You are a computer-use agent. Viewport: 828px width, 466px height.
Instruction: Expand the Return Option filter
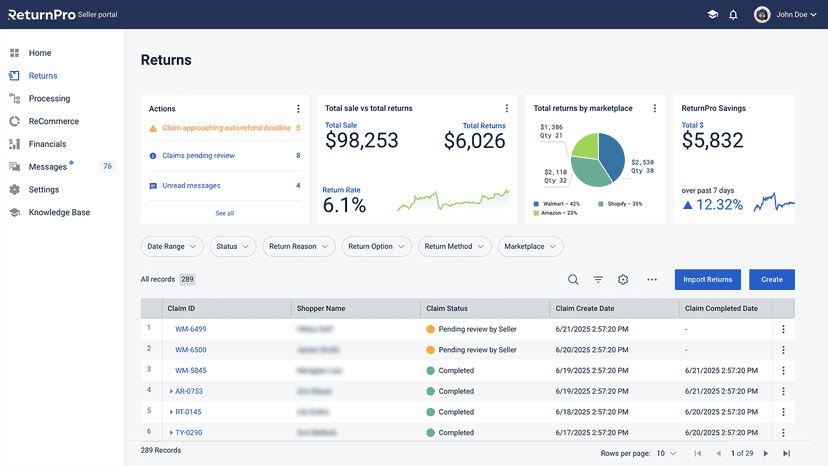click(x=376, y=246)
